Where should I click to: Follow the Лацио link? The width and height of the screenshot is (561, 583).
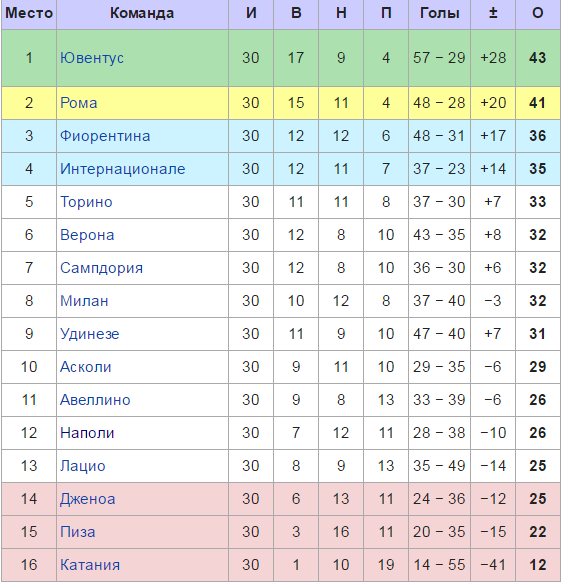point(83,466)
